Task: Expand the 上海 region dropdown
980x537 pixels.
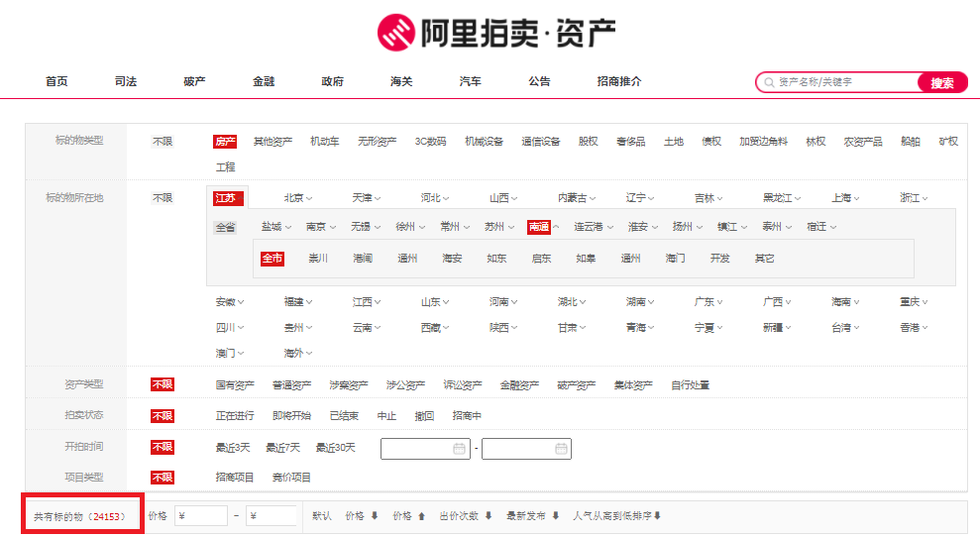Action: (845, 198)
